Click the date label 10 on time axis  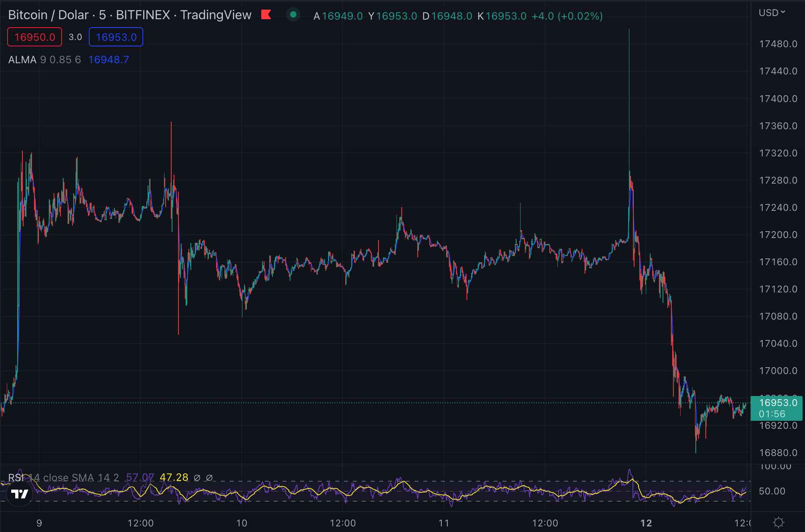click(242, 523)
